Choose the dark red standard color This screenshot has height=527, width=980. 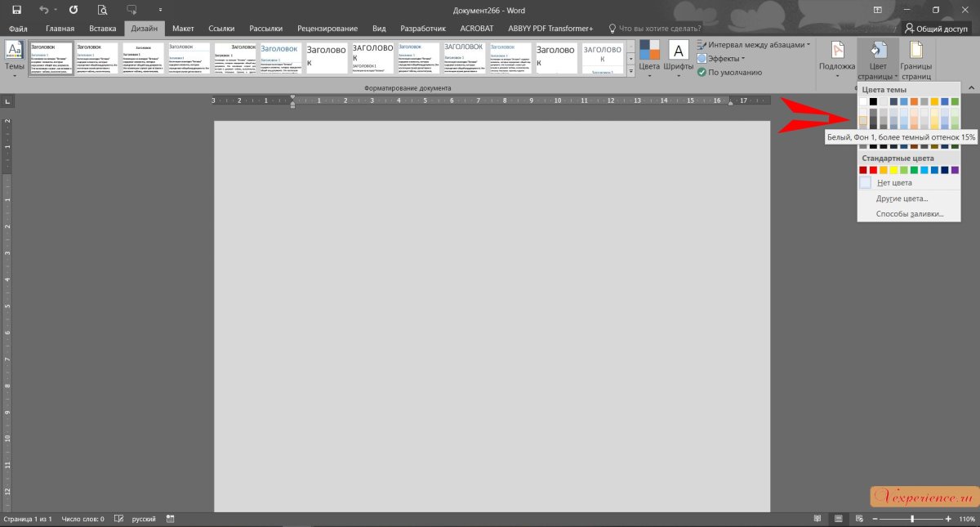[863, 170]
